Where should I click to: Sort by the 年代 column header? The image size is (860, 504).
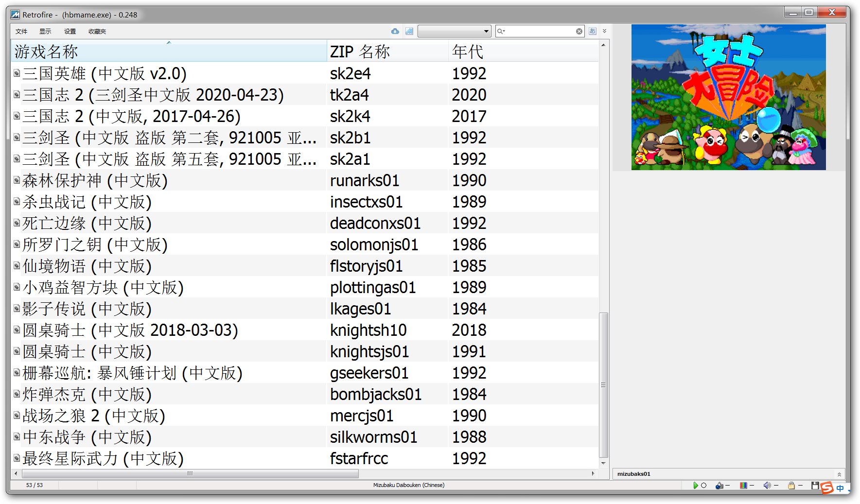[x=523, y=52]
